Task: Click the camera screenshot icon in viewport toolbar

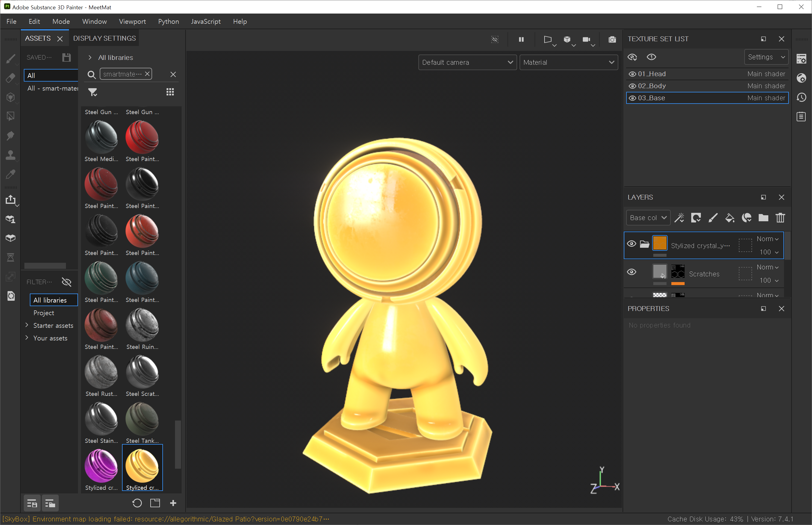Action: click(612, 39)
